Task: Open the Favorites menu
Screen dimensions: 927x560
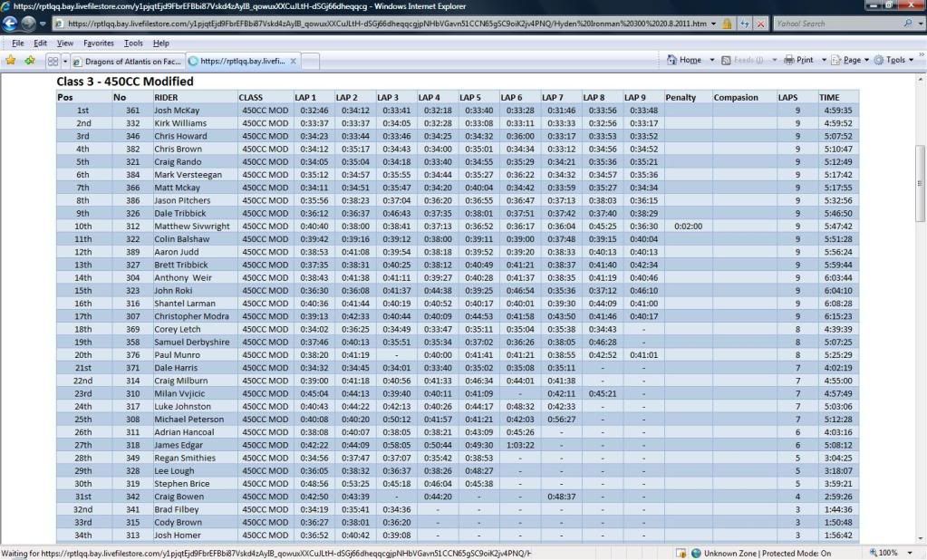Action: pos(99,43)
